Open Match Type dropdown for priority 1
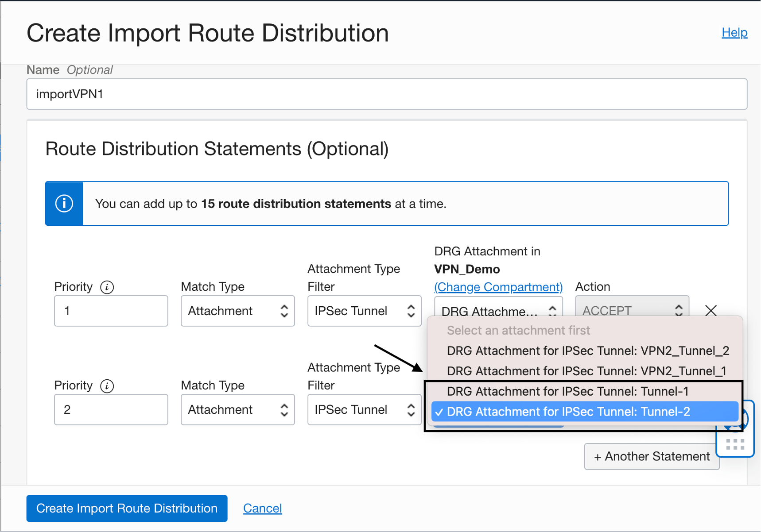 pyautogui.click(x=237, y=311)
